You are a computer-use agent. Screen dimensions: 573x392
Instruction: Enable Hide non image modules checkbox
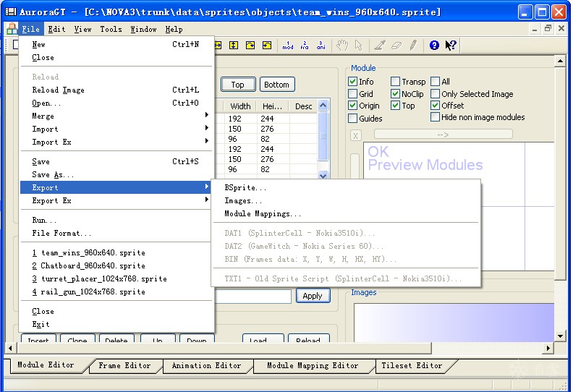(435, 117)
